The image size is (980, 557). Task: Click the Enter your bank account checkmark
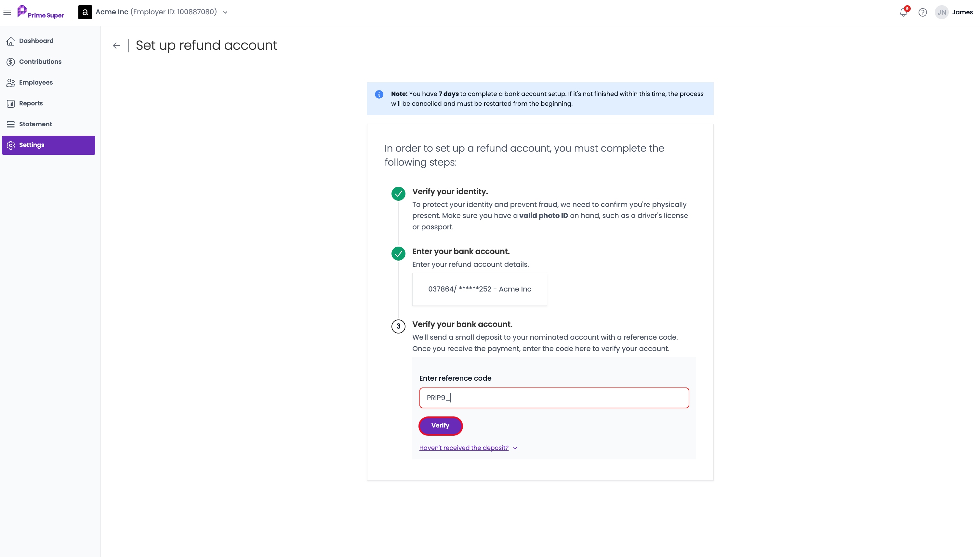[x=398, y=253]
